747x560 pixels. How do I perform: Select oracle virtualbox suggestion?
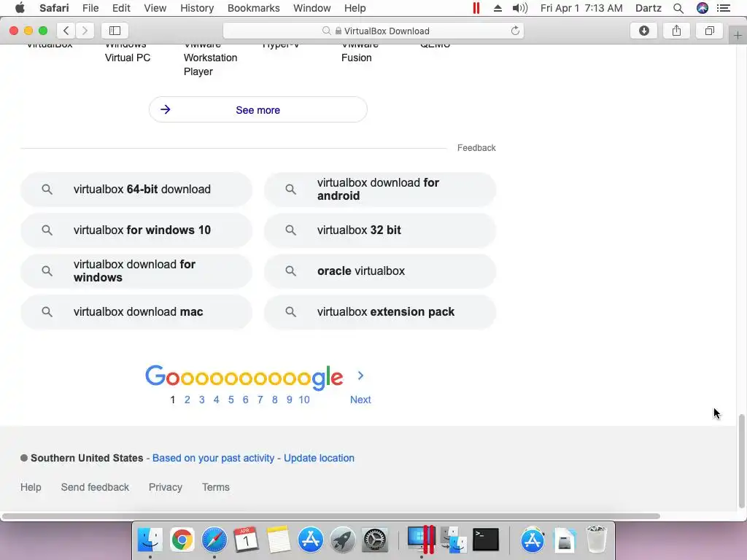point(380,271)
